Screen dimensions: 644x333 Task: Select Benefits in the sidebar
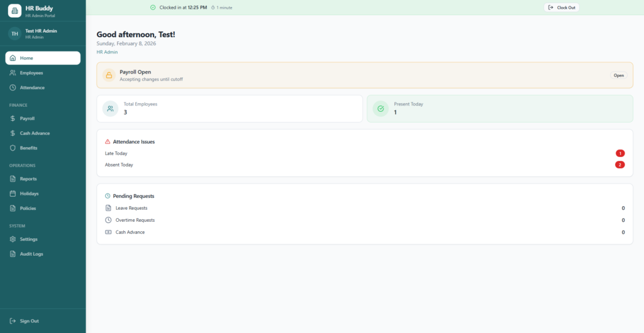pos(28,148)
